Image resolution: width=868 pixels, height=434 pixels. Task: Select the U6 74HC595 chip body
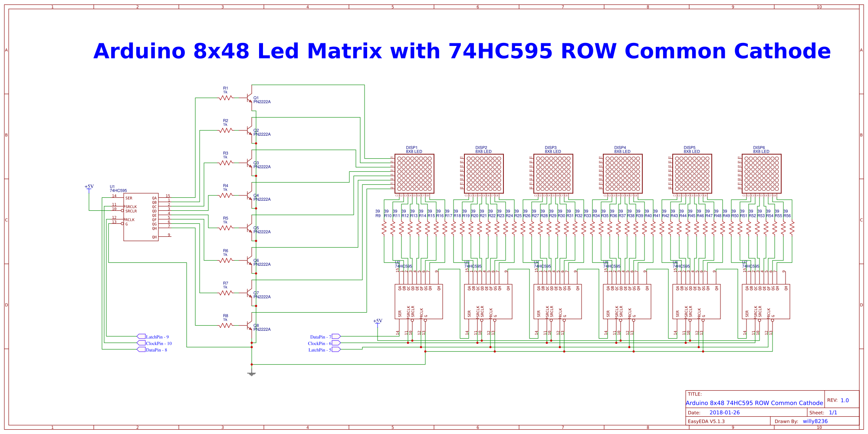[x=697, y=302]
